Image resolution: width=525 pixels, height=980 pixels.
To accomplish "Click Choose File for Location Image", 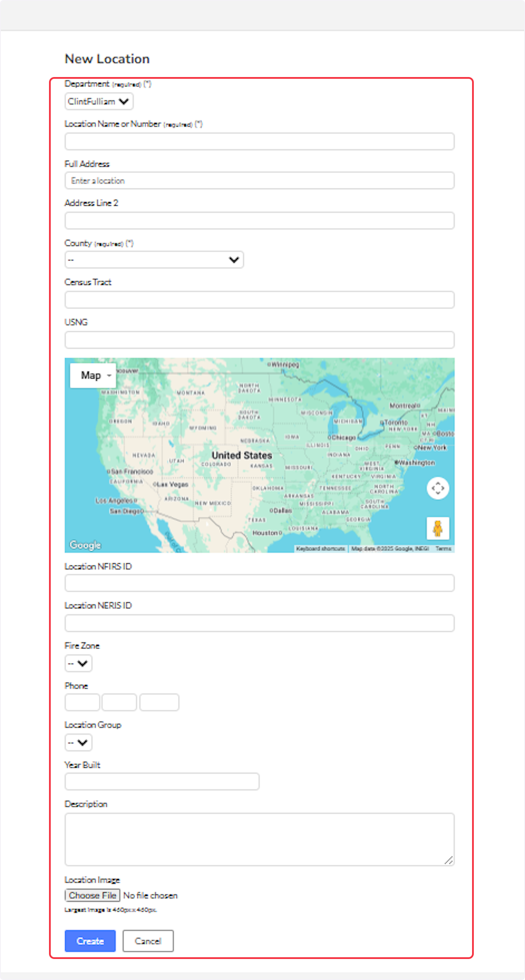I will 92,896.
